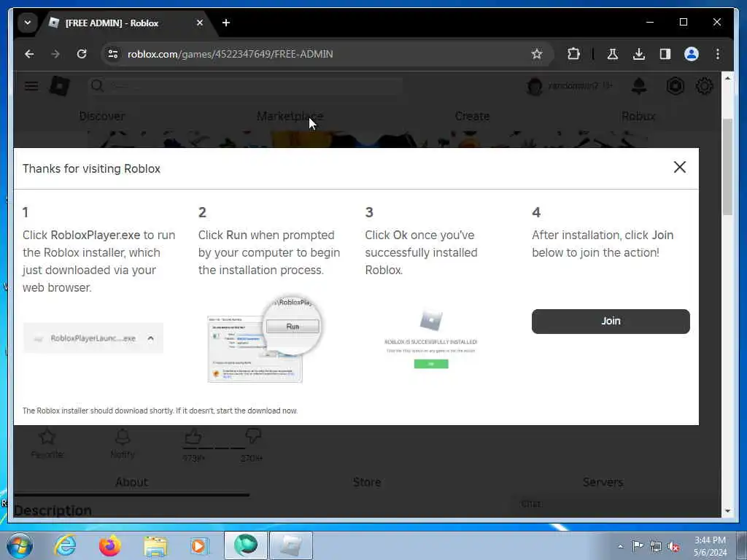Open the Chrome profile avatar

tap(692, 54)
